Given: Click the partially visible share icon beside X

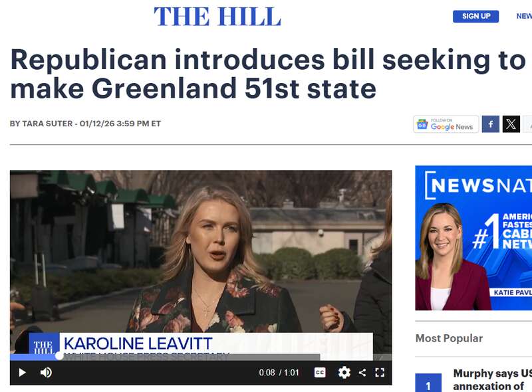Looking at the screenshot, I should (527, 124).
